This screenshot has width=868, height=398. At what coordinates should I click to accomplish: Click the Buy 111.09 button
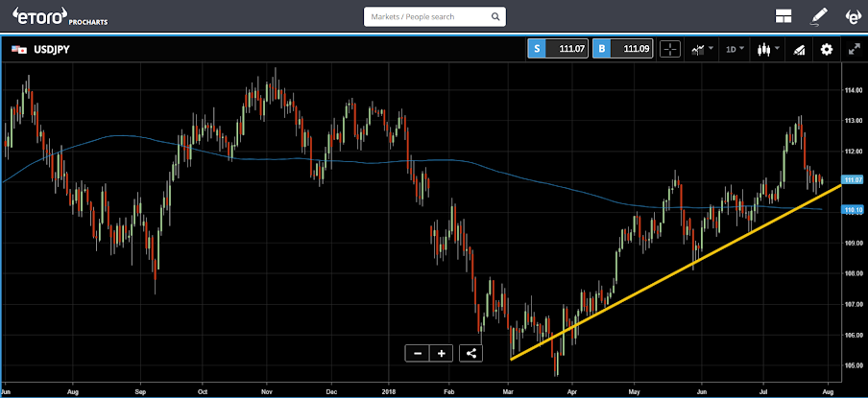pyautogui.click(x=622, y=49)
